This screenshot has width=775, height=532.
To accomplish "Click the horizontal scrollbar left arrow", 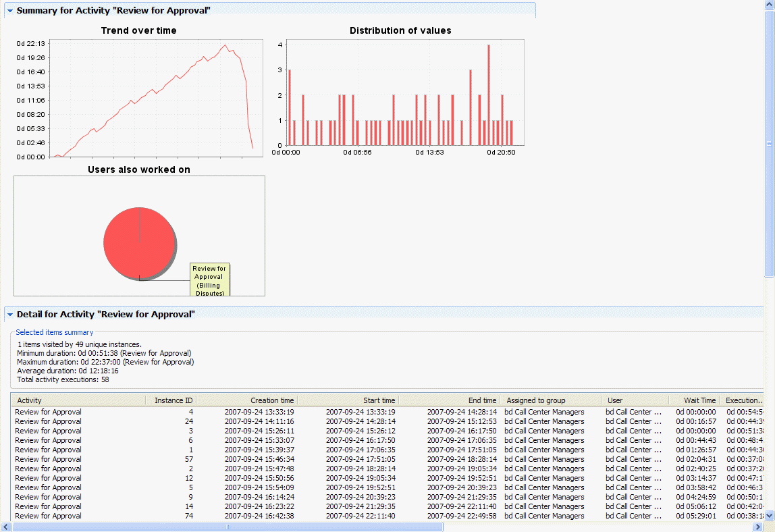I will pos(6,527).
